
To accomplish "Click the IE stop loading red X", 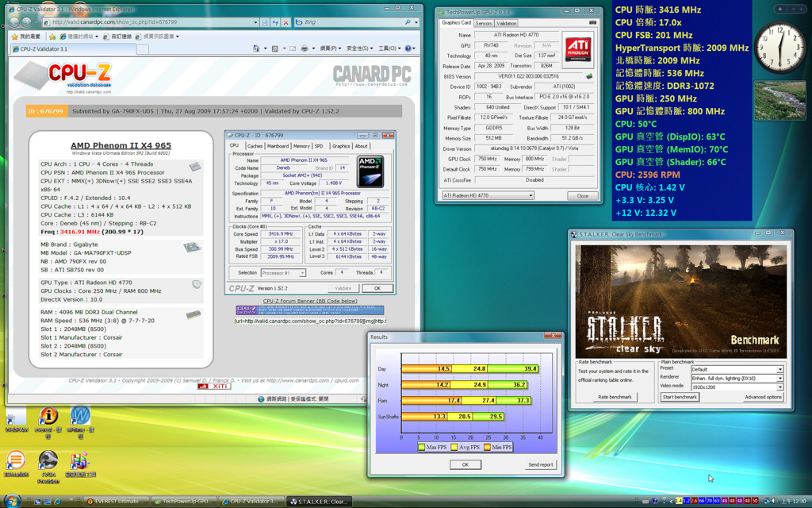I will click(x=285, y=22).
